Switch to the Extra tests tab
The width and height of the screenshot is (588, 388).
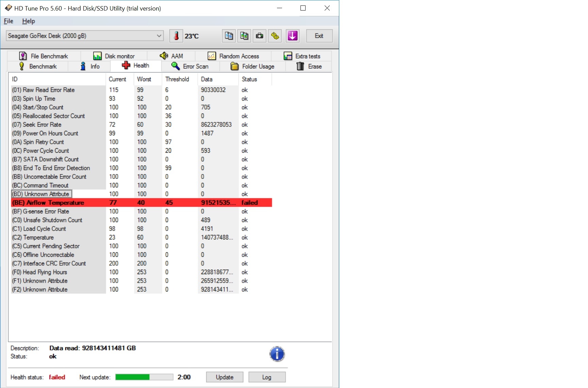pos(302,56)
